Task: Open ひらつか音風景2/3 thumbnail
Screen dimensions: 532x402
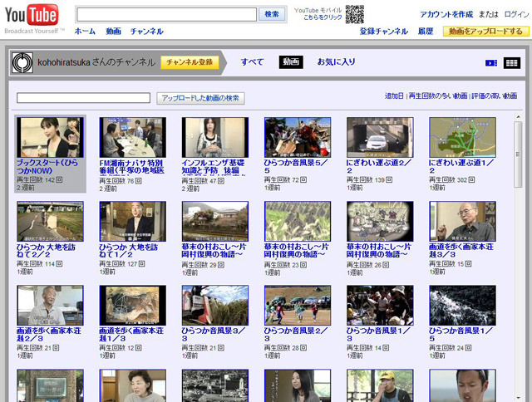Action: coord(298,306)
